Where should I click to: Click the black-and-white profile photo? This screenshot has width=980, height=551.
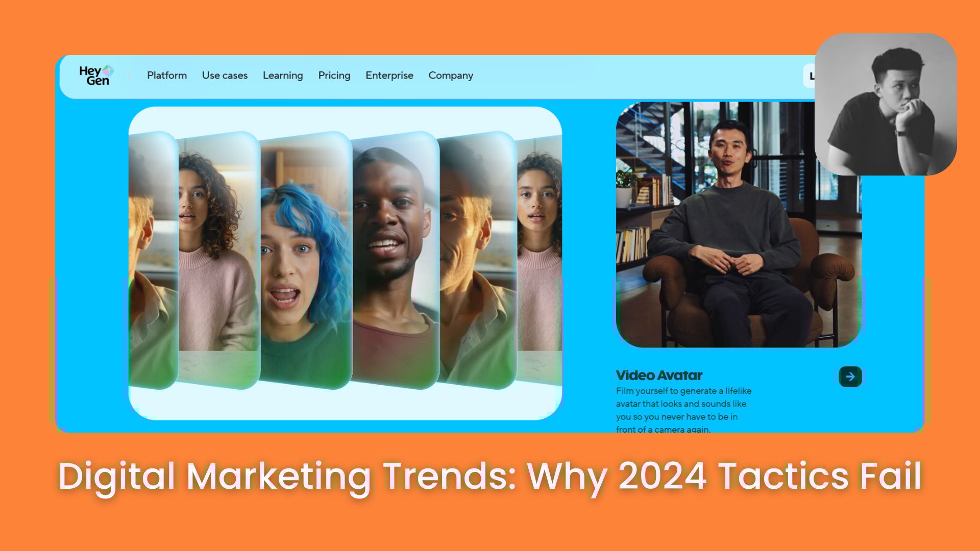886,105
